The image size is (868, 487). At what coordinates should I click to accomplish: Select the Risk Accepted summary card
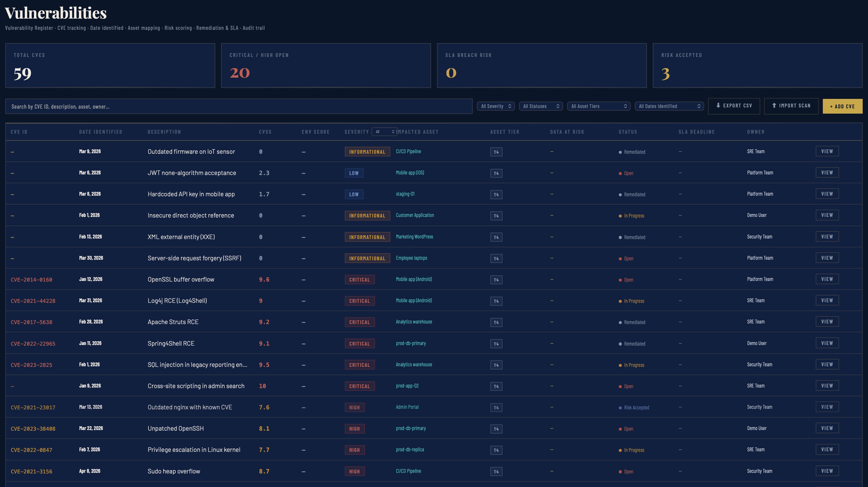pos(758,65)
